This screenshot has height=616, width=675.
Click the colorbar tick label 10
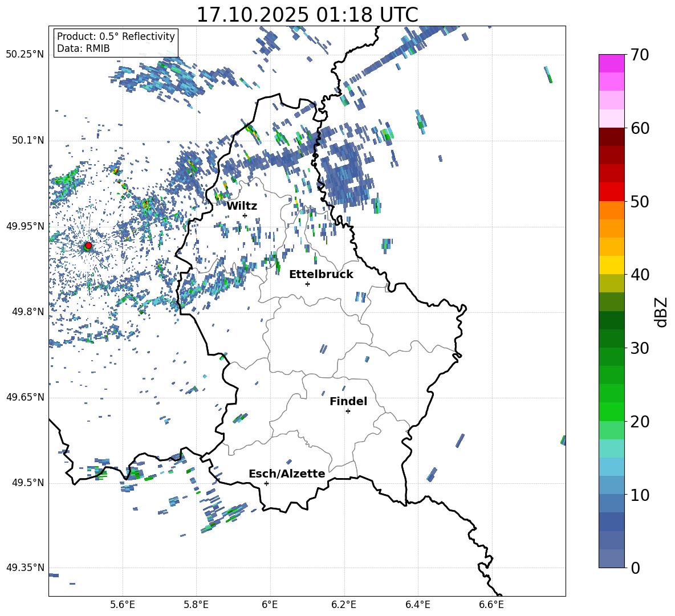[640, 495]
